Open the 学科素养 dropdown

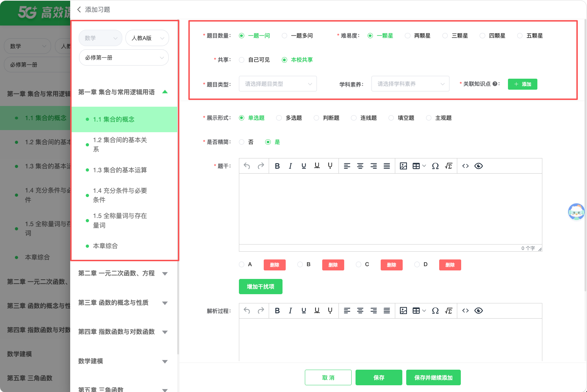click(410, 84)
